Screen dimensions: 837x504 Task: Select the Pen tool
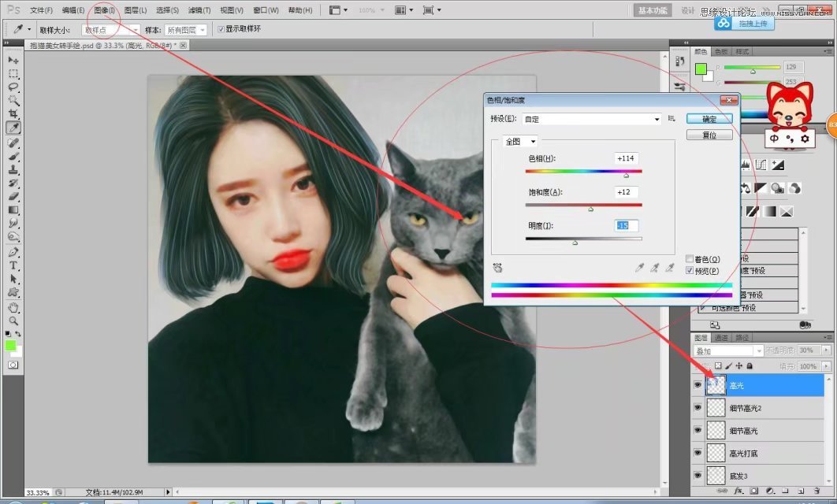(x=13, y=252)
